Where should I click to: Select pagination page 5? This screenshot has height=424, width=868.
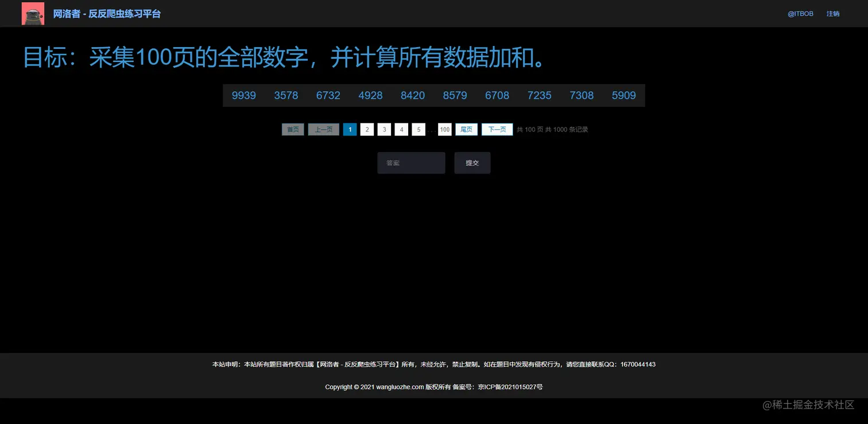418,130
